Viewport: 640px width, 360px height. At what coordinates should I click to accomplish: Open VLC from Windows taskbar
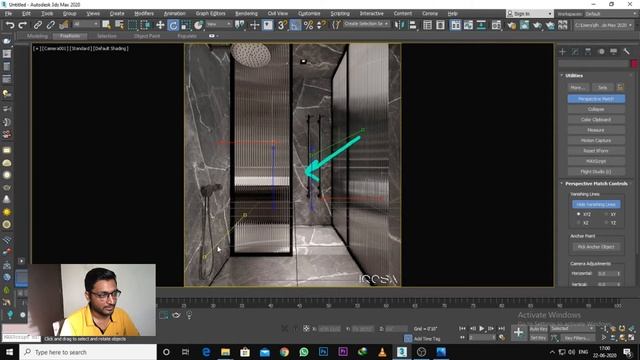click(x=382, y=352)
